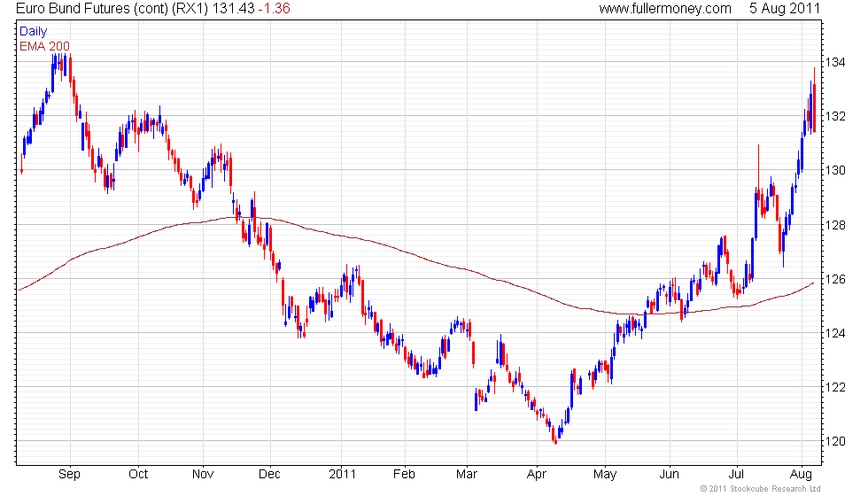This screenshot has height=496, width=868.
Task: Click the blue 'Daily' legend label
Action: click(x=34, y=32)
